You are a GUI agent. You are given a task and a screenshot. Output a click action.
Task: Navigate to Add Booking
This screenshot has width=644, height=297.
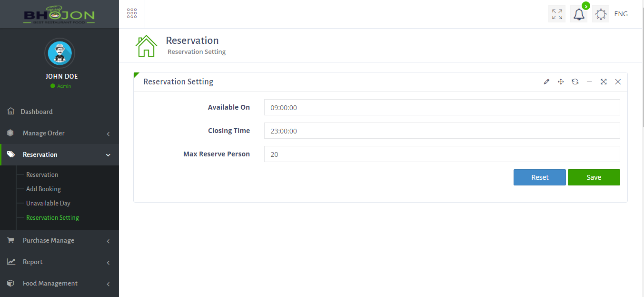coord(43,189)
